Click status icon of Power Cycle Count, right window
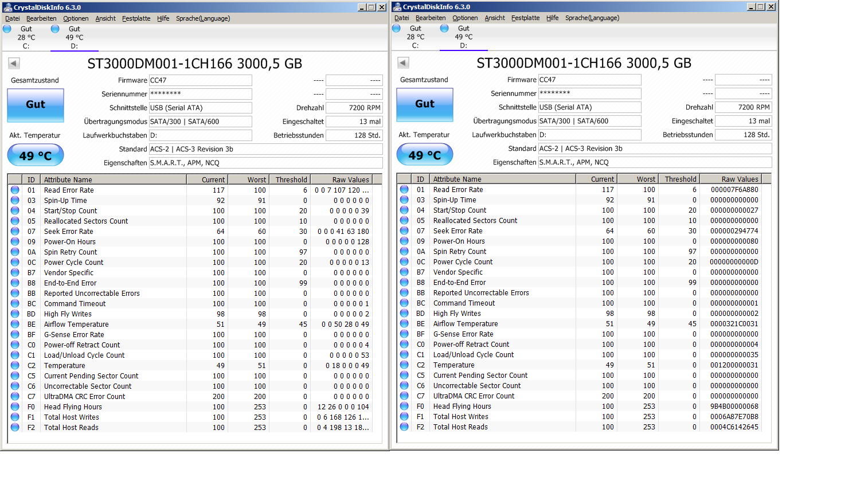Image resolution: width=868 pixels, height=477 pixels. coord(404,261)
